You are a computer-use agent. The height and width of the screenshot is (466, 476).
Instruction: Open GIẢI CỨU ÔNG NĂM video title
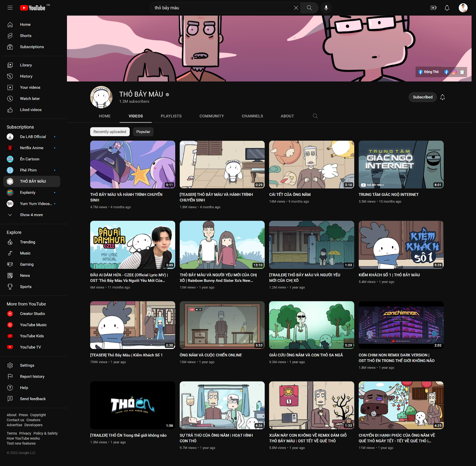point(306,355)
